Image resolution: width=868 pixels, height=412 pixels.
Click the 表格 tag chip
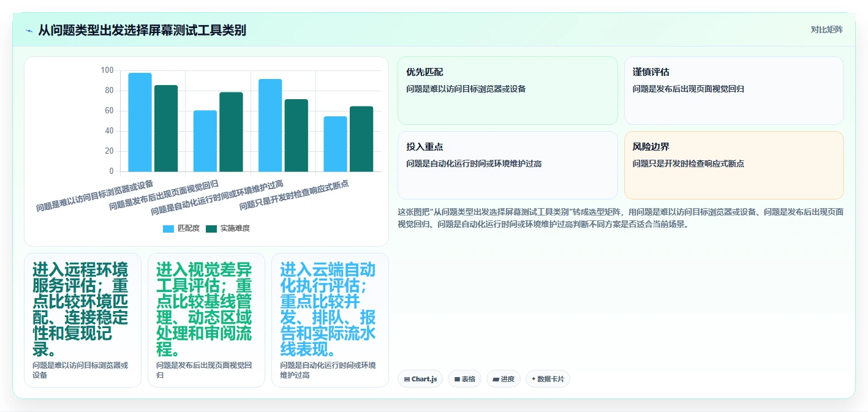[x=464, y=379]
